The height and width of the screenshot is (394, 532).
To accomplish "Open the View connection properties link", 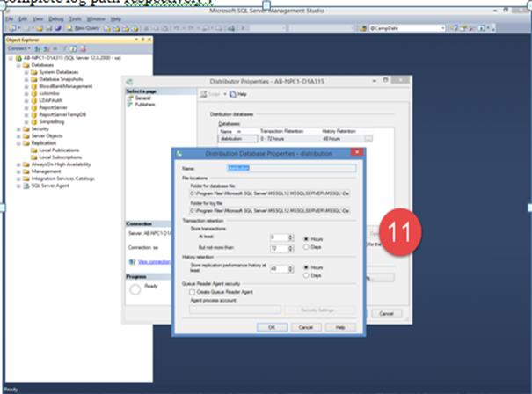I will pos(154,262).
